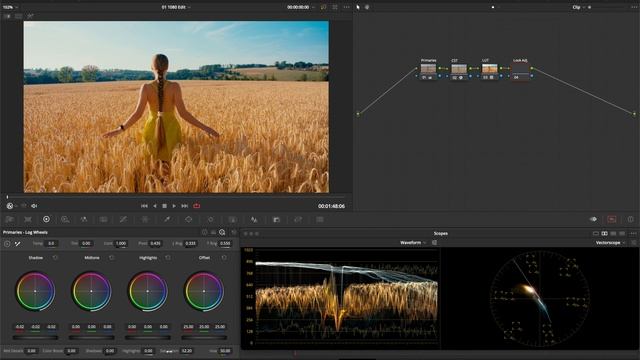Select the pointer tool in node editor

click(358, 7)
